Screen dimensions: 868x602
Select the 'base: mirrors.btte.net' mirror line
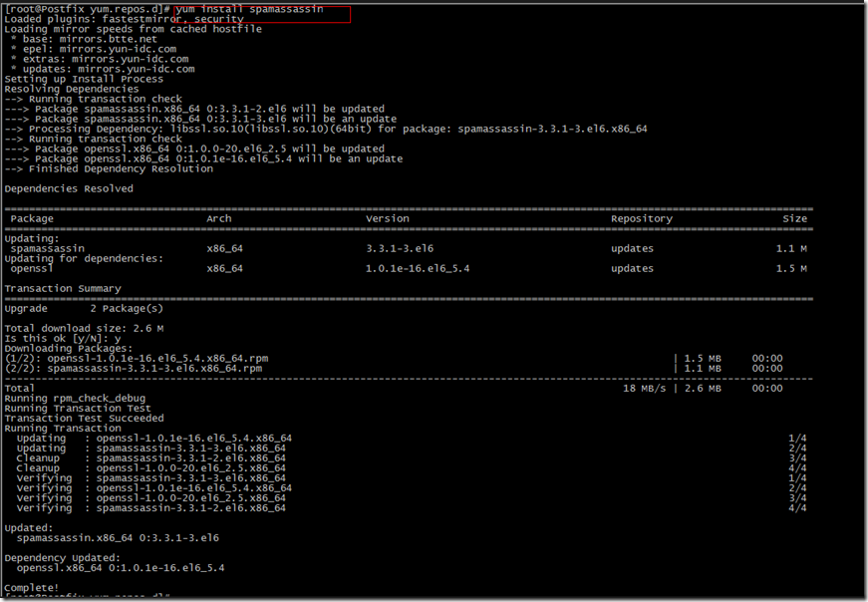coord(84,39)
